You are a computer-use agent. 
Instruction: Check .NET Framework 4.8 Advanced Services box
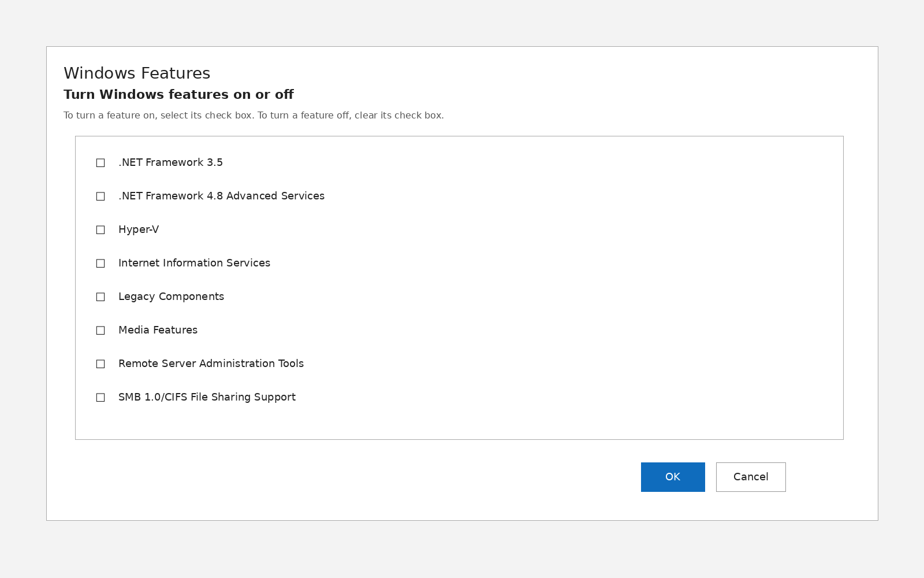click(x=100, y=197)
